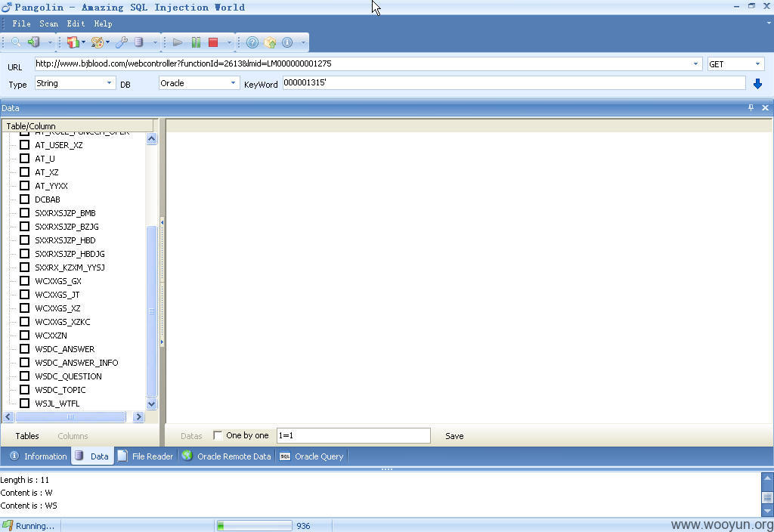Check the WSJL_WTFL table checkbox
The width and height of the screenshot is (774, 532).
point(24,404)
